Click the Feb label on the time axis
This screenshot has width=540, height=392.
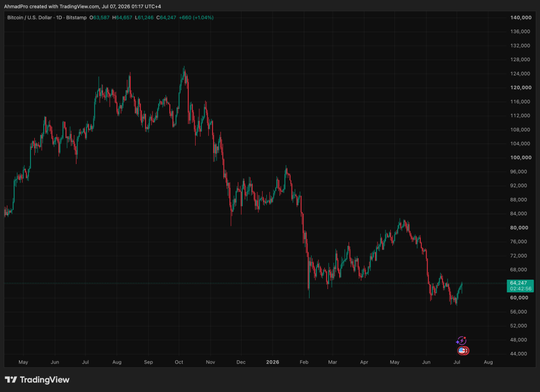click(304, 362)
